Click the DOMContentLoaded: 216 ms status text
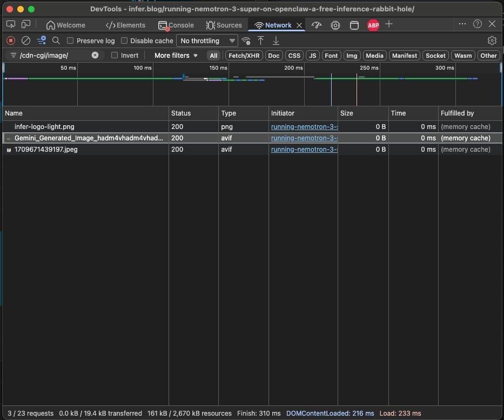Image resolution: width=504 pixels, height=420 pixels. click(x=330, y=414)
